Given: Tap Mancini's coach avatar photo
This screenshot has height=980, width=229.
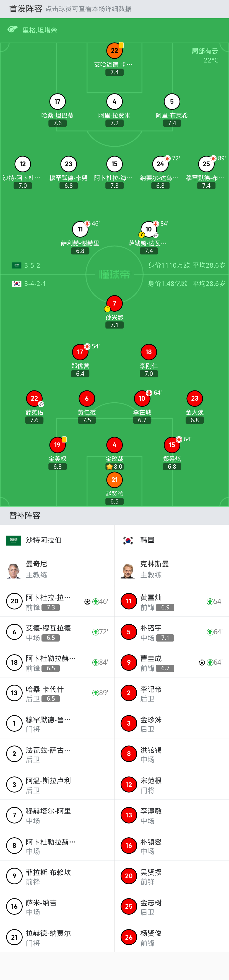Looking at the screenshot, I should tap(14, 570).
